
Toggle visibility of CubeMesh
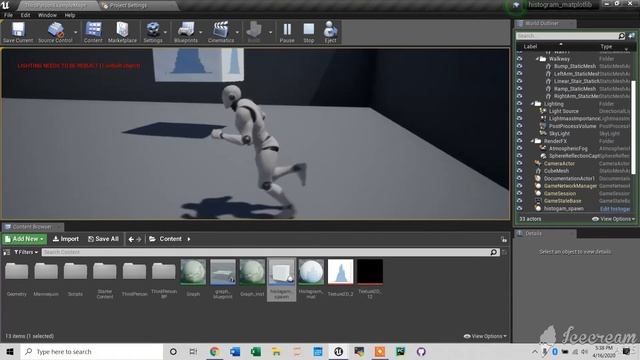click(520, 171)
